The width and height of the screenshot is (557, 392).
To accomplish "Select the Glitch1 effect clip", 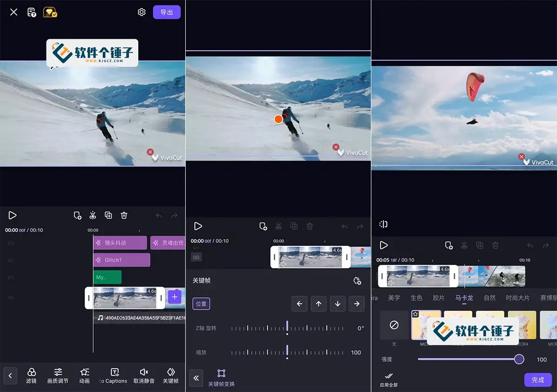I will click(x=122, y=260).
